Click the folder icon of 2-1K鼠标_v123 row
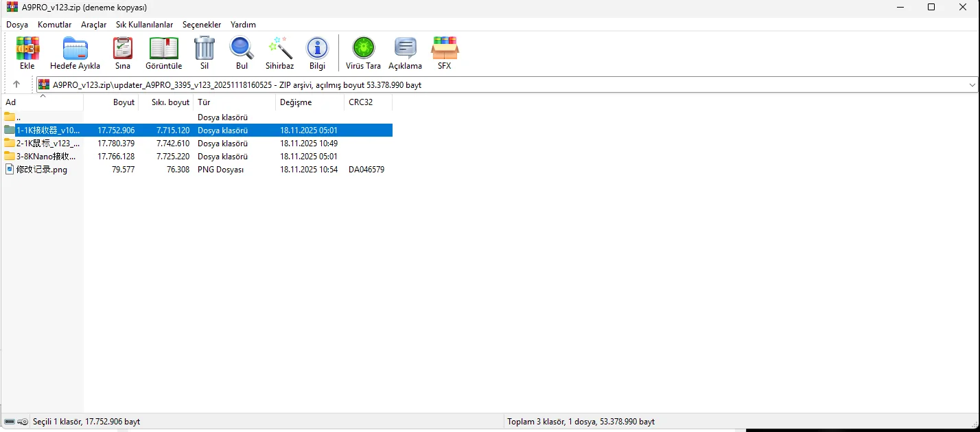The width and height of the screenshot is (980, 432). [x=9, y=143]
